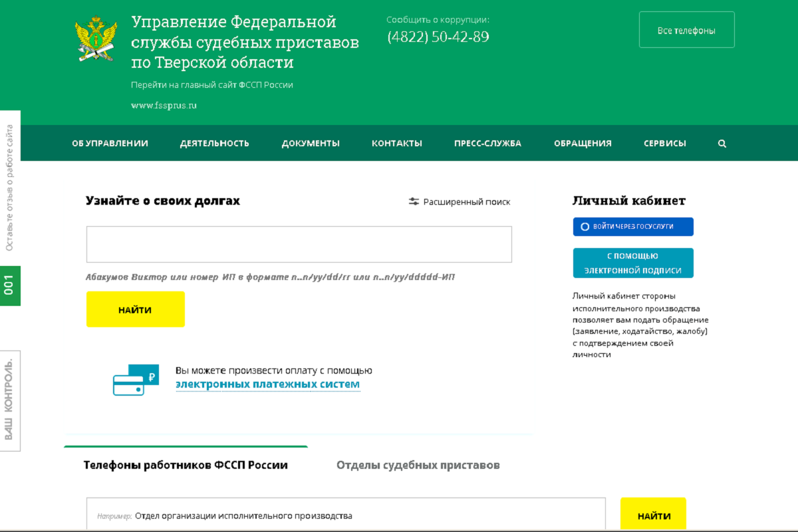Viewport: 798px width, 532px height.
Task: Switch to «Отделы судебных приставов» tab
Action: coord(418,465)
